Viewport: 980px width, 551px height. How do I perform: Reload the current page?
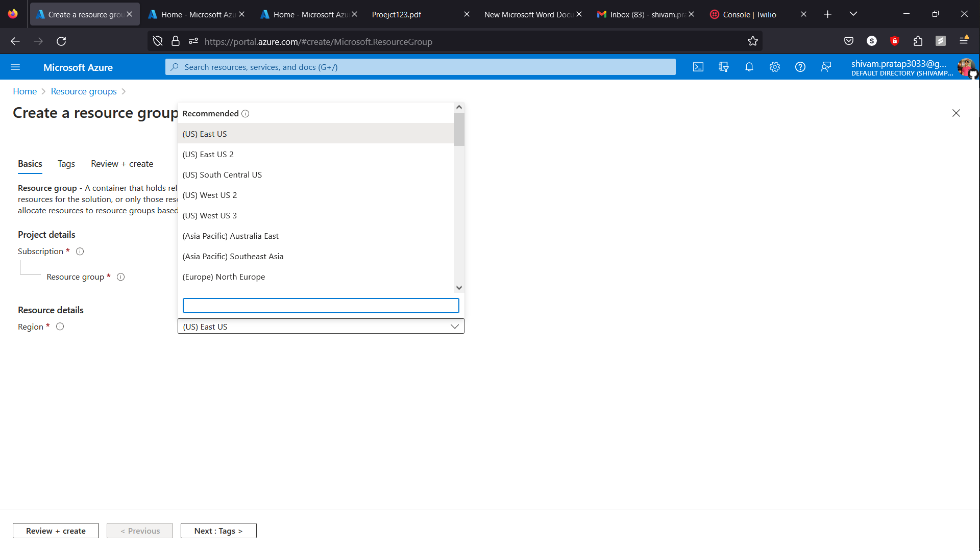61,41
